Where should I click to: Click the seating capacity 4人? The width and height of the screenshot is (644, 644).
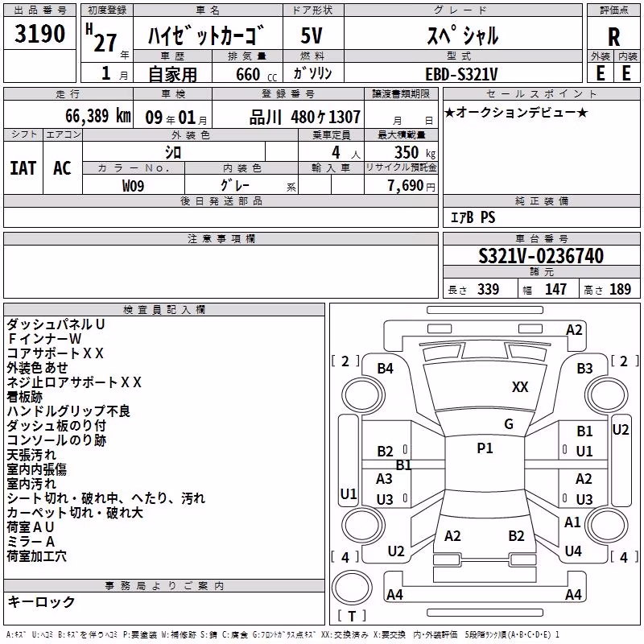click(346, 153)
